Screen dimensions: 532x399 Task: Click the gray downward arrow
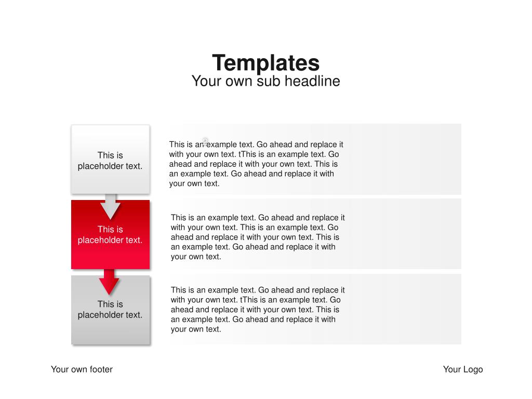point(110,206)
